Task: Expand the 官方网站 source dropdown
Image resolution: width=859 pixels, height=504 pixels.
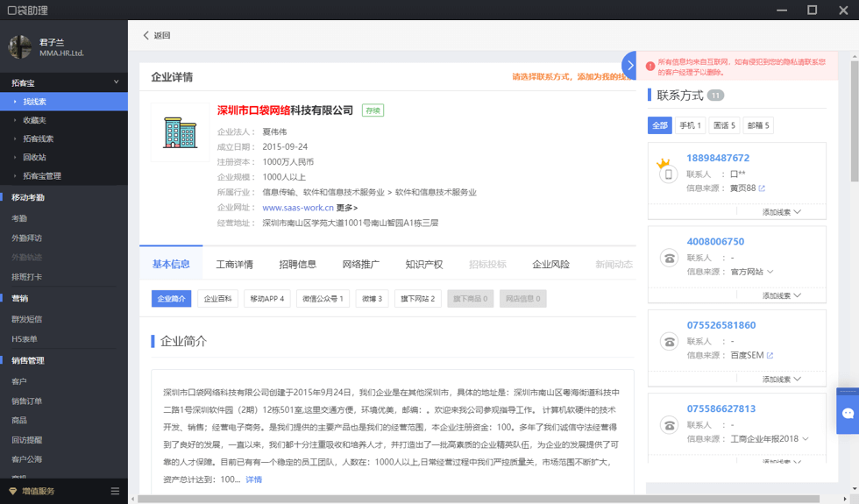Action: (770, 272)
